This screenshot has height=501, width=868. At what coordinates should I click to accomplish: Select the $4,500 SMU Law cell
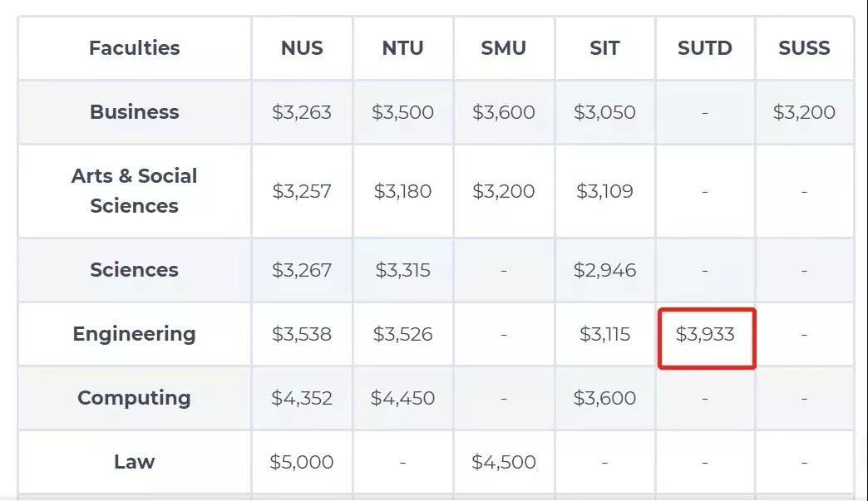pos(503,462)
